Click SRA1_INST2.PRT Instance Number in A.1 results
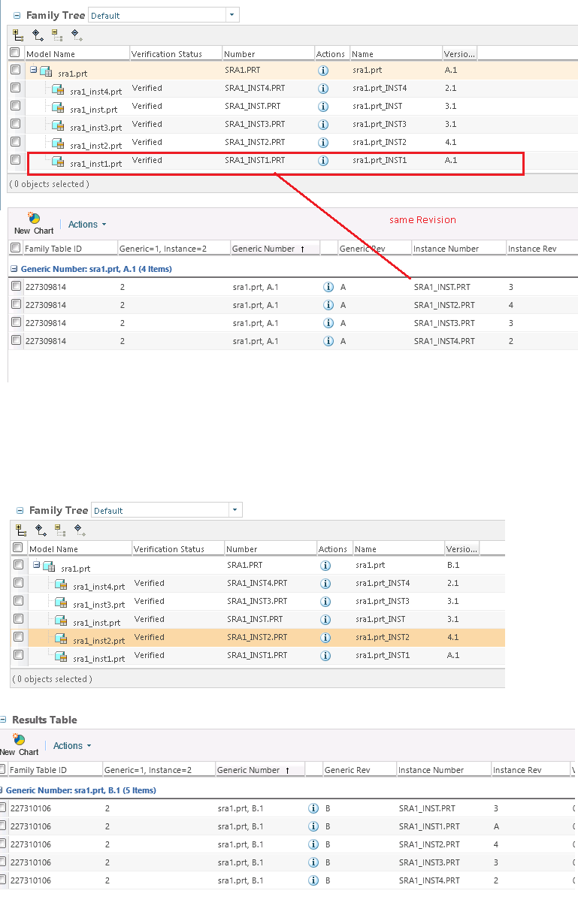Screen dimensions: 578x924 coord(444,305)
